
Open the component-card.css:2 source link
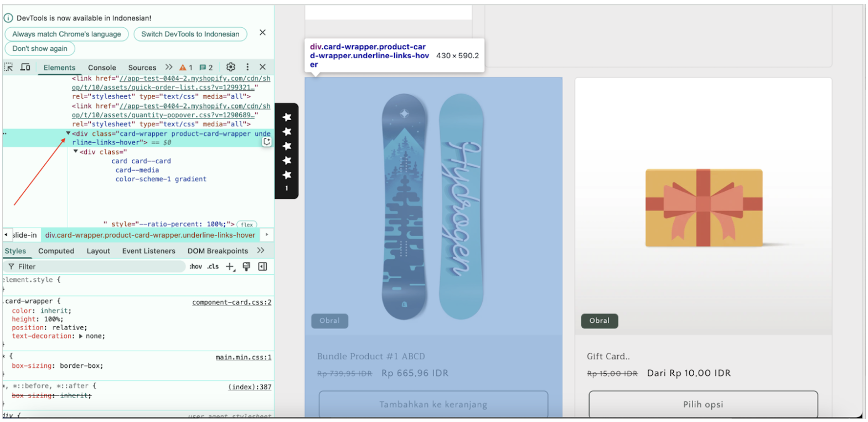click(232, 302)
